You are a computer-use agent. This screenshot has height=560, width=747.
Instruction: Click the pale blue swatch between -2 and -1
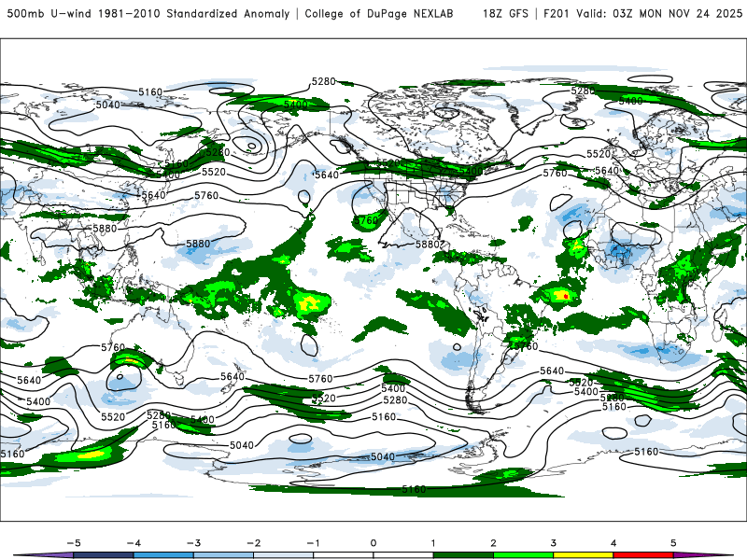[284, 555]
